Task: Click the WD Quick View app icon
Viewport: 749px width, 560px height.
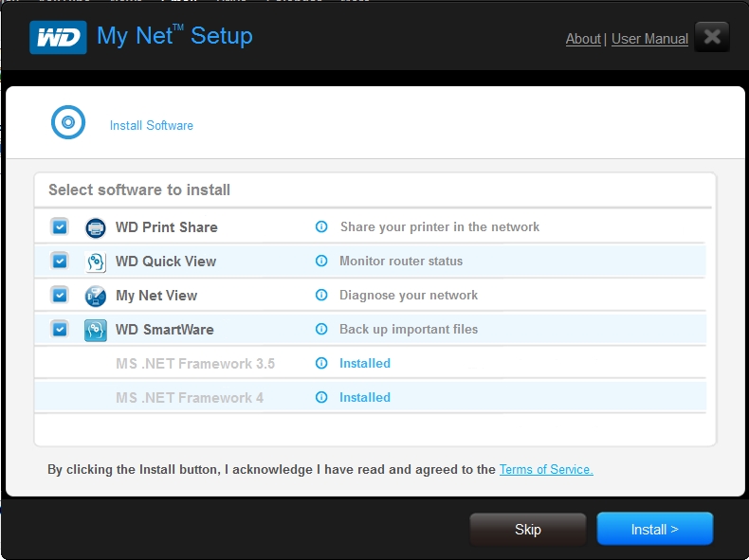Action: pos(96,262)
